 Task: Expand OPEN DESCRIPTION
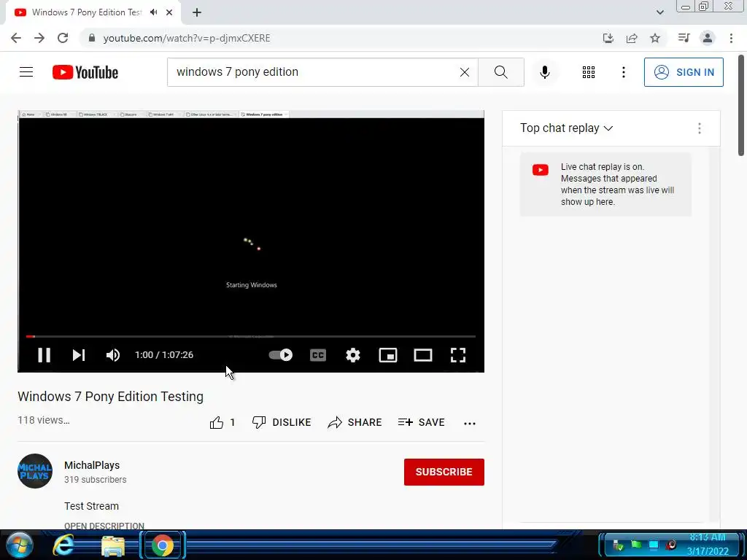click(104, 525)
